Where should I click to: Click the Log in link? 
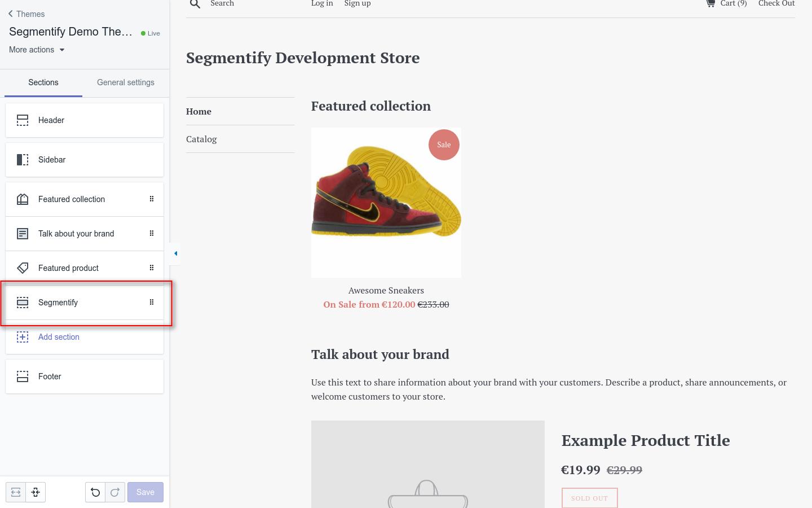[x=322, y=3]
